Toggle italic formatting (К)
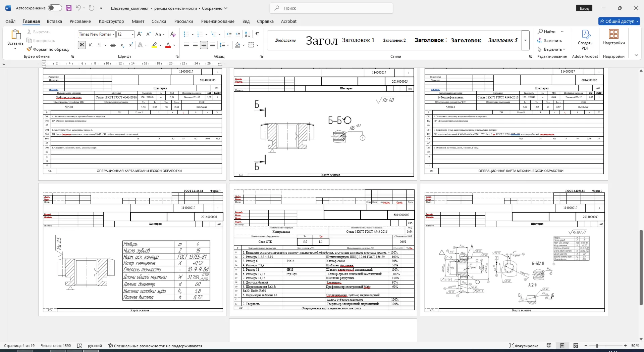644x352 pixels. [90, 45]
